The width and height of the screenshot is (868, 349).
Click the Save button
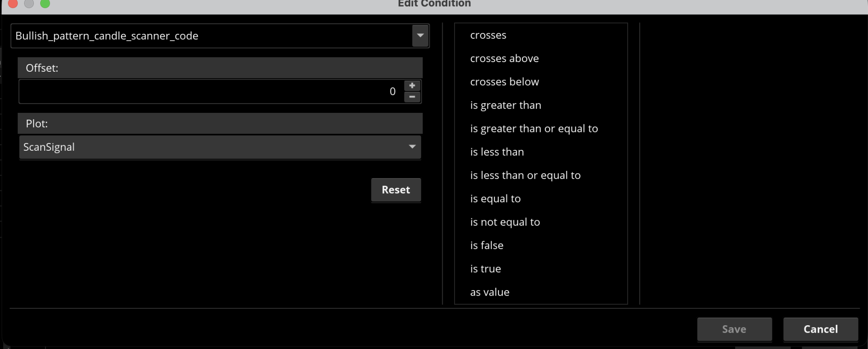pos(734,329)
